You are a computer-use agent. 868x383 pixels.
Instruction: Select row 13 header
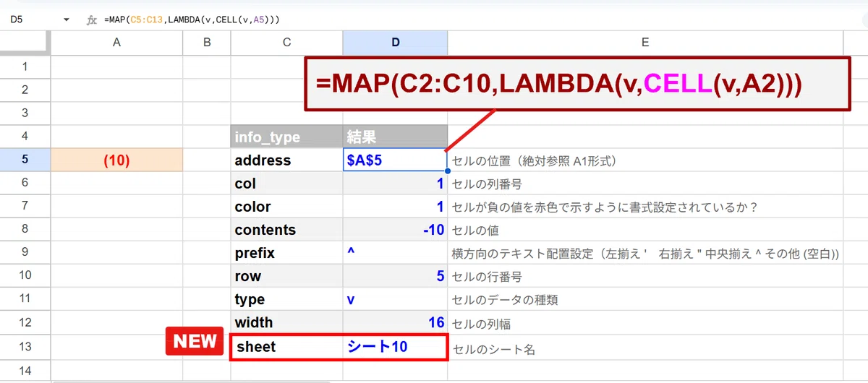[25, 346]
